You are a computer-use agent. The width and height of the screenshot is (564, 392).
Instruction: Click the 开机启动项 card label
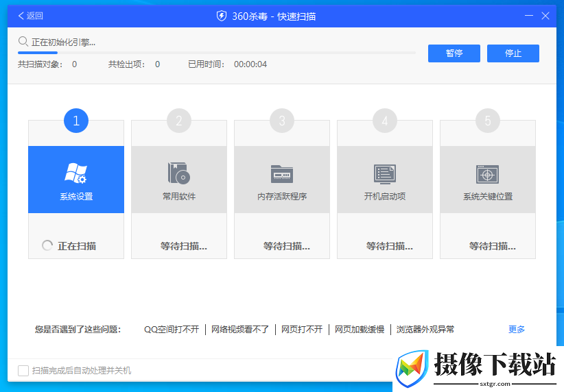(384, 197)
